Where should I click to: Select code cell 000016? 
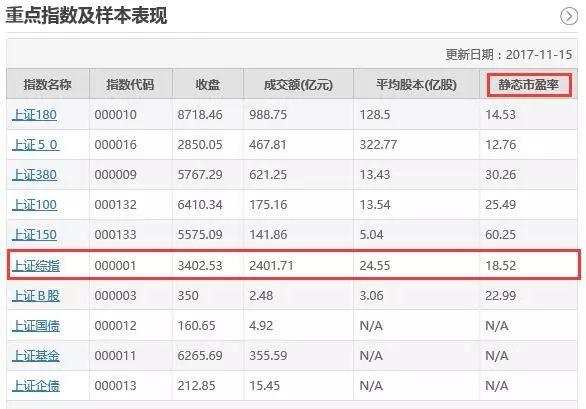(x=115, y=145)
